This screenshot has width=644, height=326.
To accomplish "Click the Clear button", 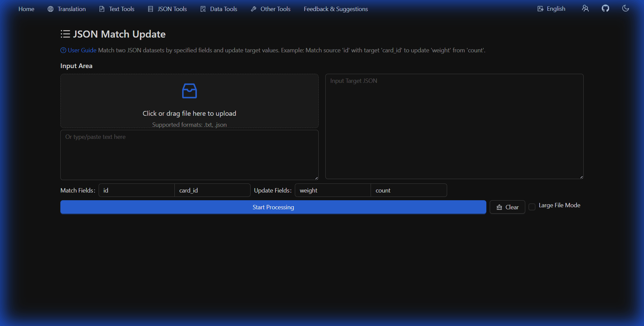I will (x=507, y=207).
